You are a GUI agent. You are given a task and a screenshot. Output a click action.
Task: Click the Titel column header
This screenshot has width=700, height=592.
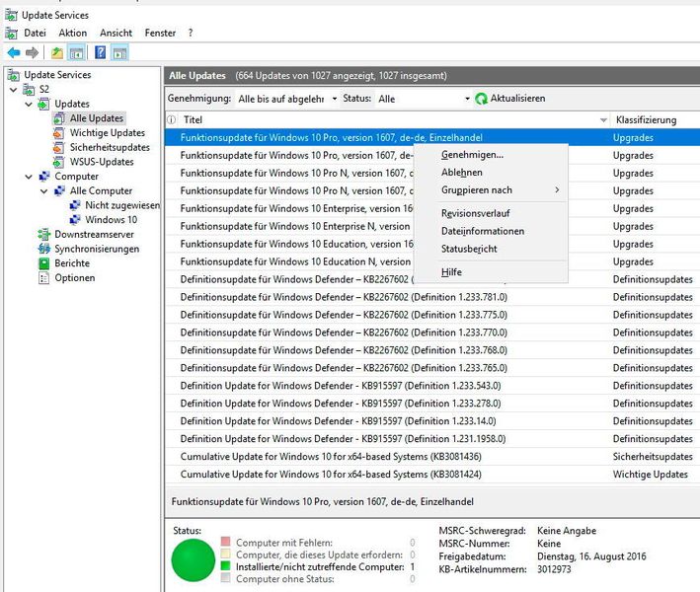(387, 119)
